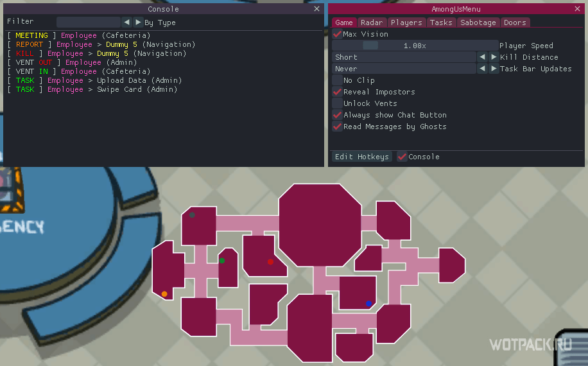Click the By Type filter label
Viewport: 588px width, 366px height.
[160, 22]
